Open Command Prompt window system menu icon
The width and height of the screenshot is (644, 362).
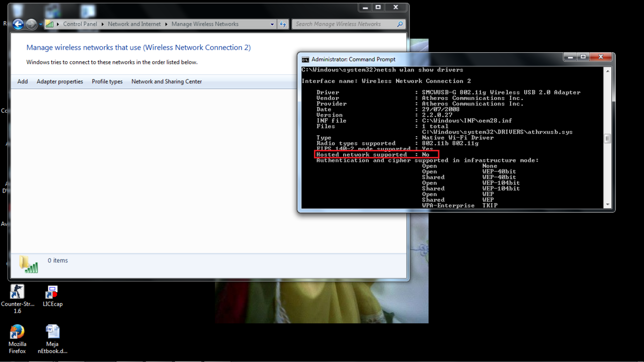click(x=305, y=59)
